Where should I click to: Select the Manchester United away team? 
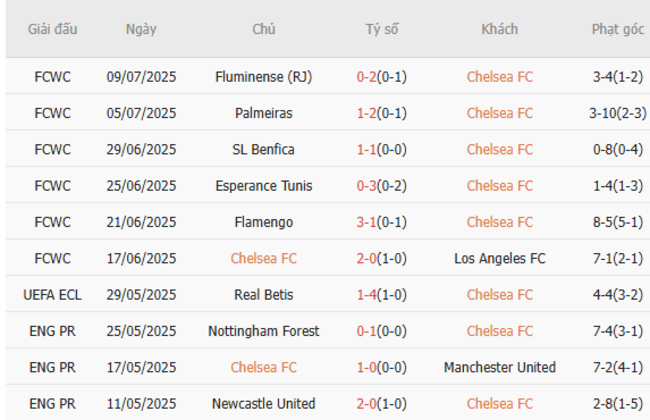pos(499,367)
